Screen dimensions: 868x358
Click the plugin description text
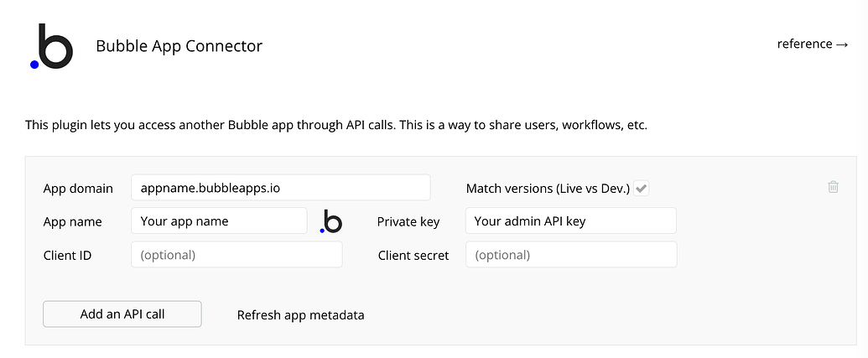pos(336,126)
